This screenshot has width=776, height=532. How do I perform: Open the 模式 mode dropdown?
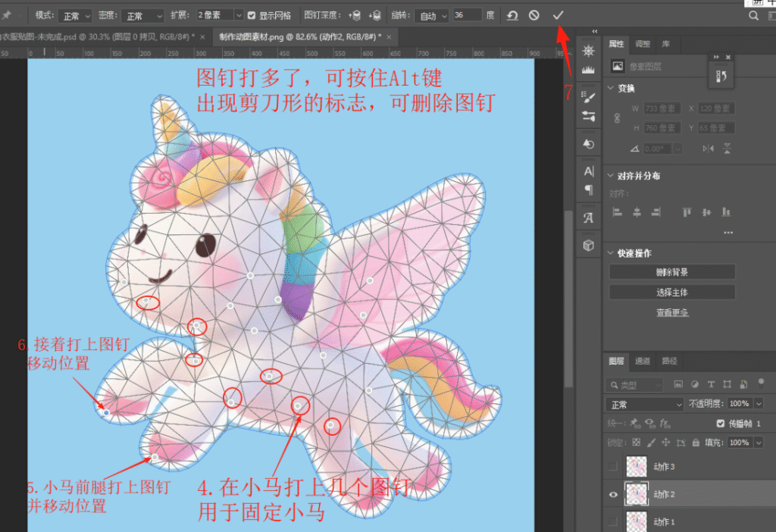point(75,16)
